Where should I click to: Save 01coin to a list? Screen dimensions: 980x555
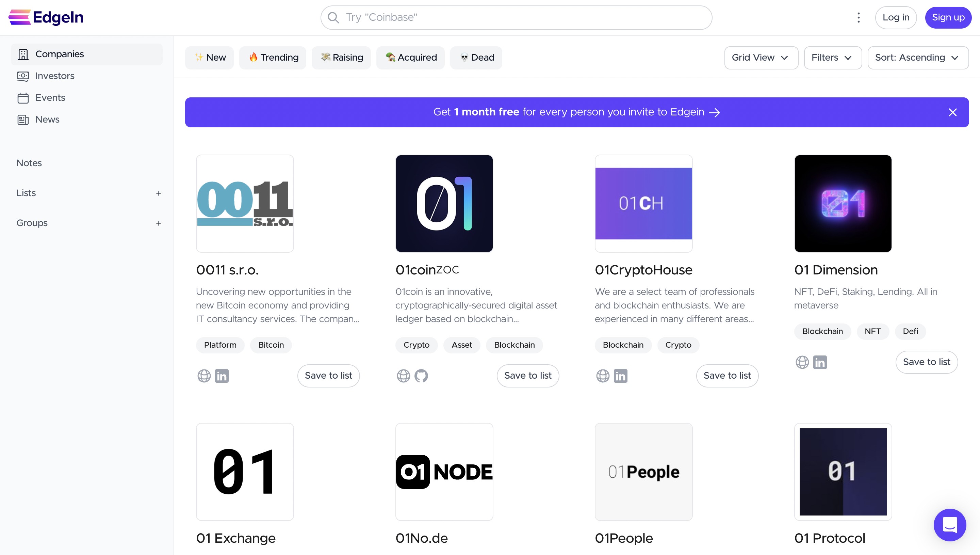point(527,376)
